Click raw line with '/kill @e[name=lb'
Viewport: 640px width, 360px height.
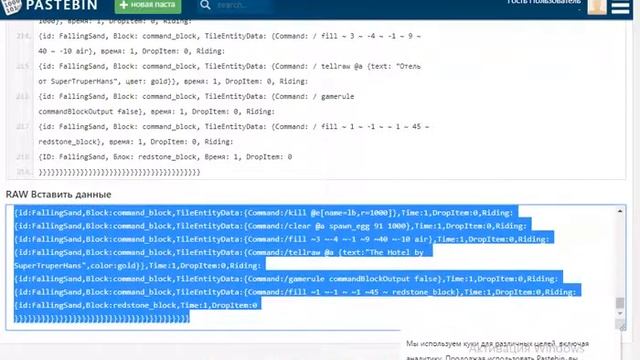coord(264,213)
